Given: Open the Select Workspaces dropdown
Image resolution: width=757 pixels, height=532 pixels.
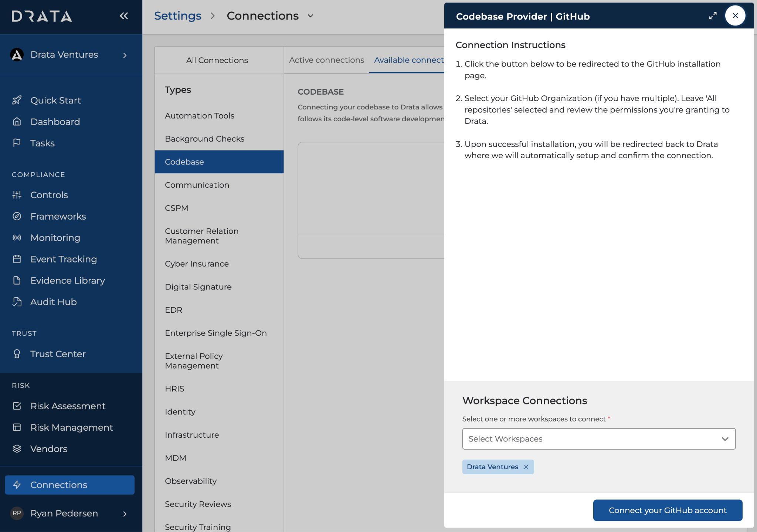Looking at the screenshot, I should click(x=599, y=439).
